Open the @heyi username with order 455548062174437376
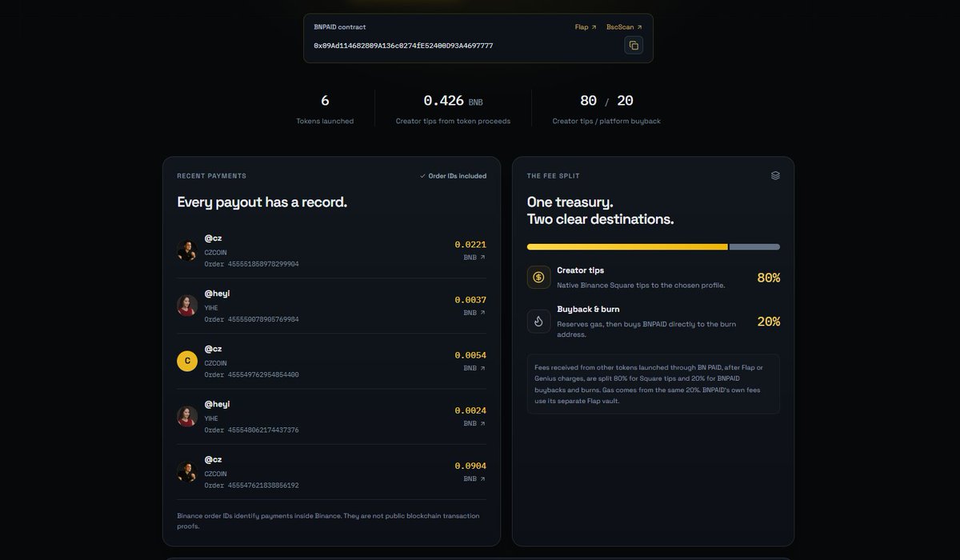Image resolution: width=960 pixels, height=560 pixels. point(217,404)
